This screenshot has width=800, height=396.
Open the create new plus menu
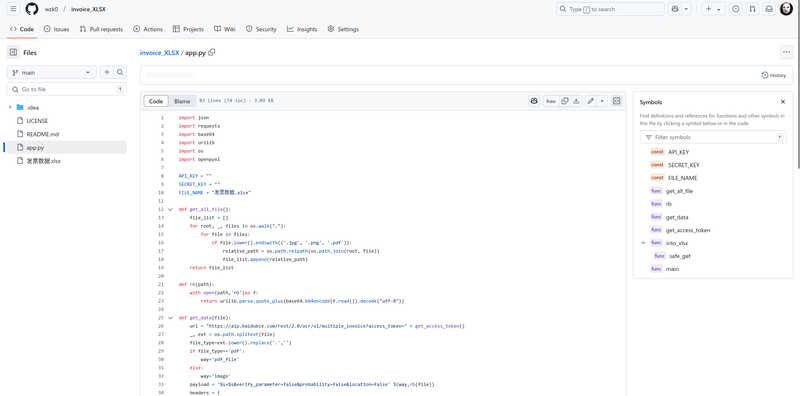(713, 9)
